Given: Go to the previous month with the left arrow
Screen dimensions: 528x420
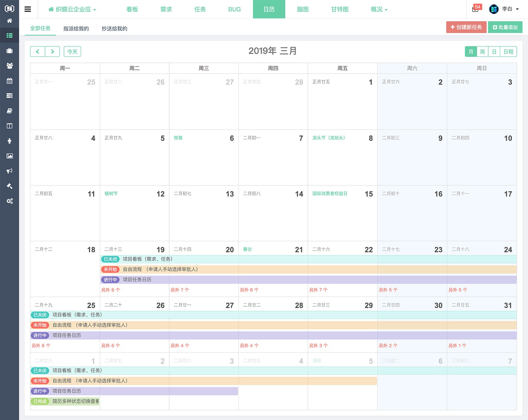Looking at the screenshot, I should (x=38, y=52).
